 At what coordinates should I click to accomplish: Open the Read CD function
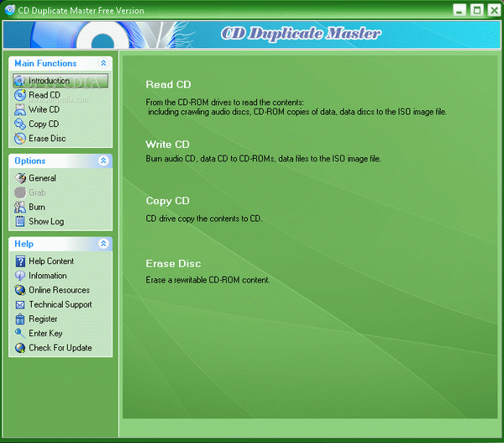[x=45, y=95]
